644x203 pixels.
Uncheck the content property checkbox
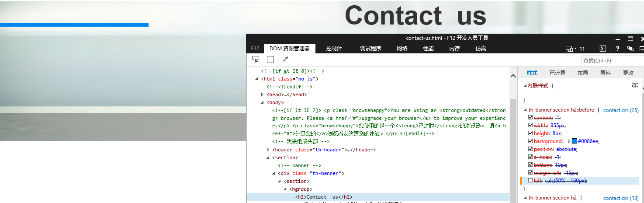(x=530, y=118)
